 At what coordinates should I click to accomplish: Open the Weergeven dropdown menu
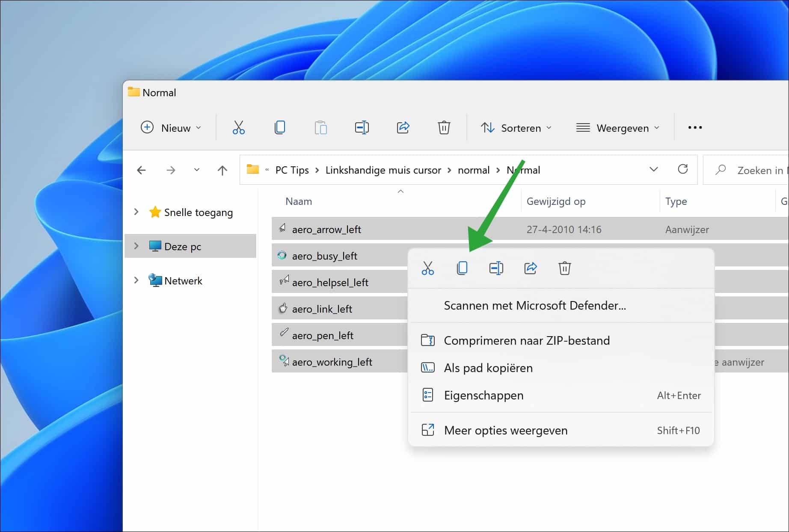click(618, 128)
